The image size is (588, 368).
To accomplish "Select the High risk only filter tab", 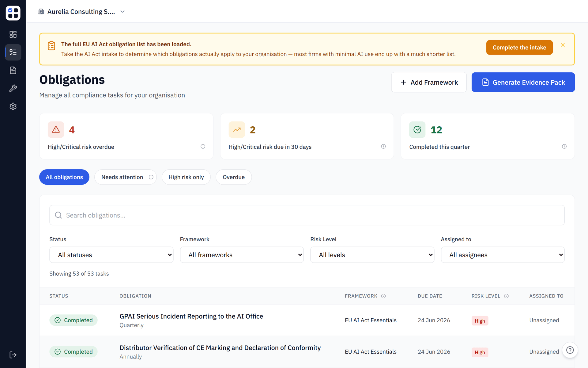I will (186, 177).
